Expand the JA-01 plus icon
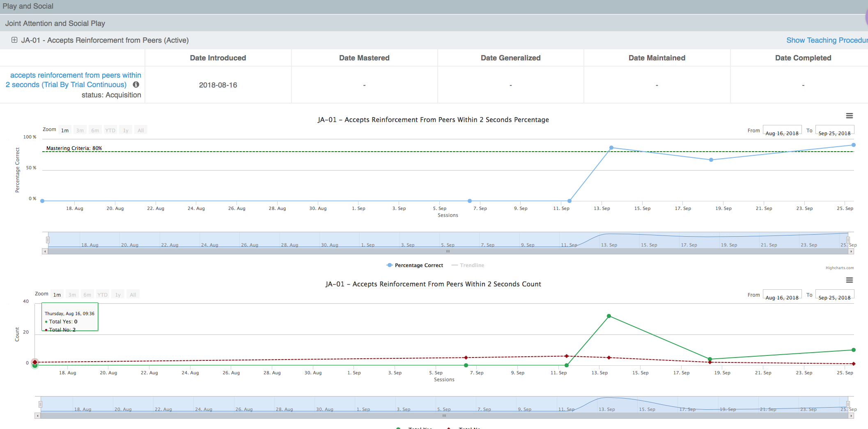 [x=14, y=40]
